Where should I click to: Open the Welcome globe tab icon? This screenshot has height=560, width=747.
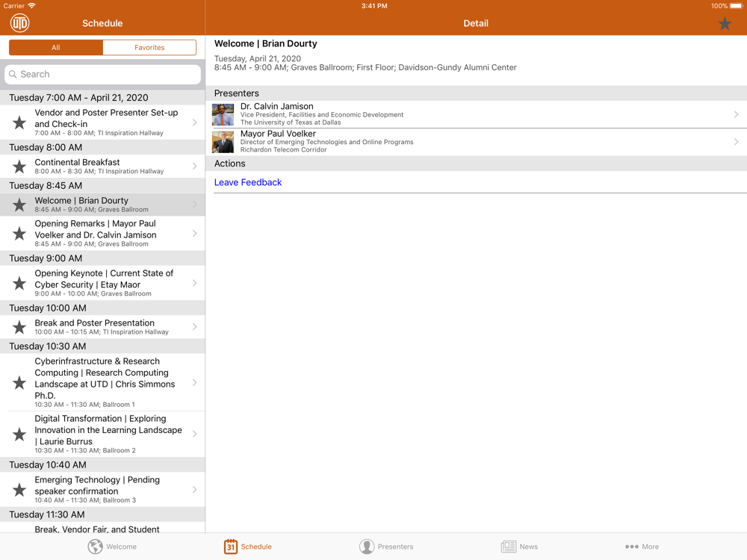click(x=96, y=547)
